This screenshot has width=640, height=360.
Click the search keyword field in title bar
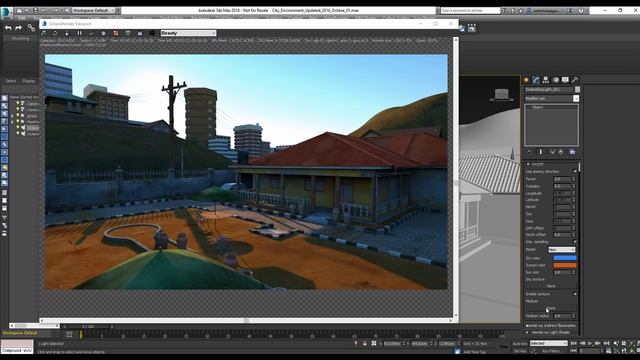pos(470,11)
